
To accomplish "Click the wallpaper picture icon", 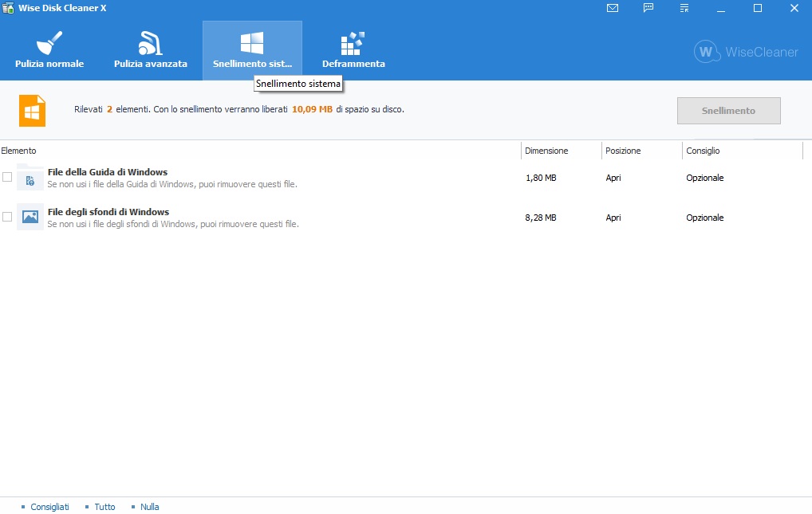I will click(30, 217).
